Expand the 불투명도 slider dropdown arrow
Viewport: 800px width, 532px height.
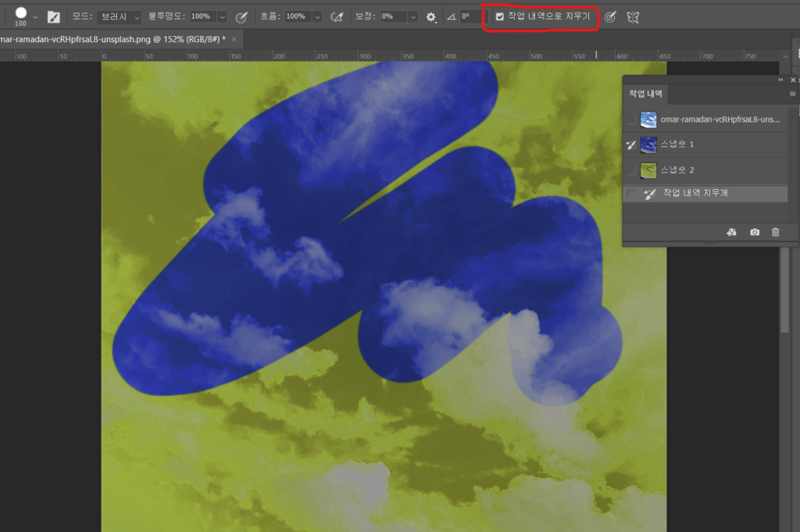222,16
